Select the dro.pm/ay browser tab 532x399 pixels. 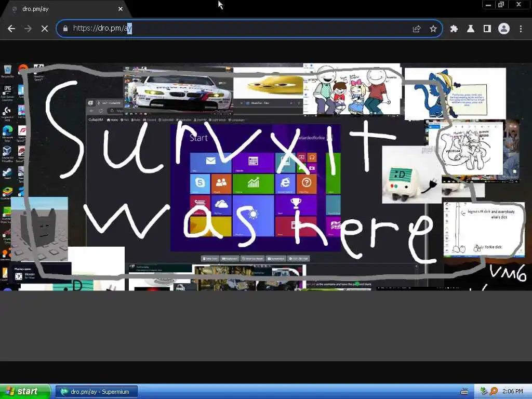pyautogui.click(x=66, y=9)
